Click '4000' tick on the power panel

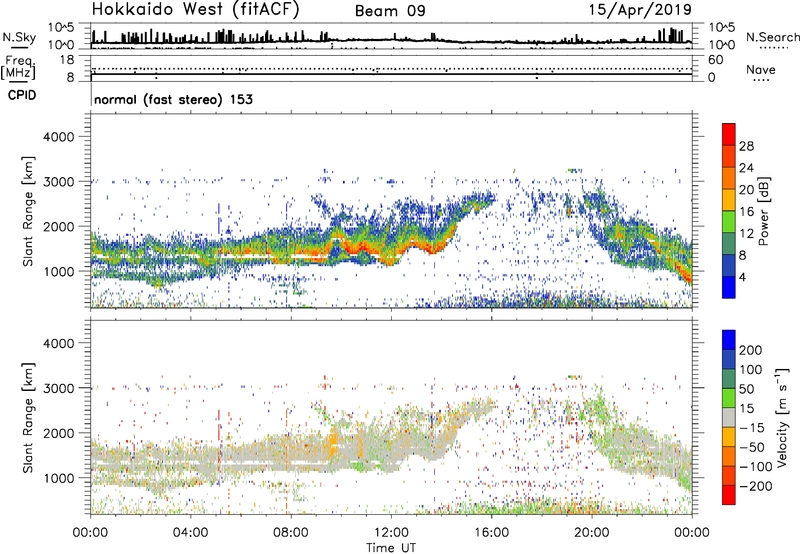coord(59,137)
